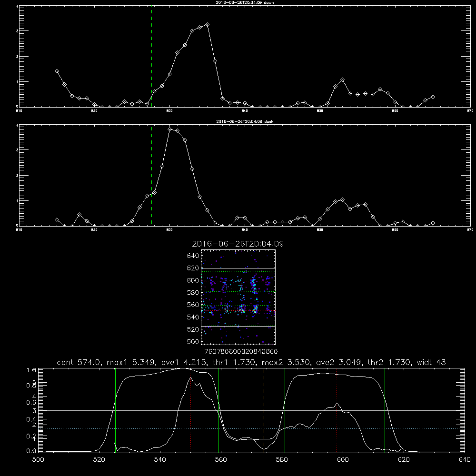Select the large 2016-06-26T20:04:09 image title

point(238,244)
